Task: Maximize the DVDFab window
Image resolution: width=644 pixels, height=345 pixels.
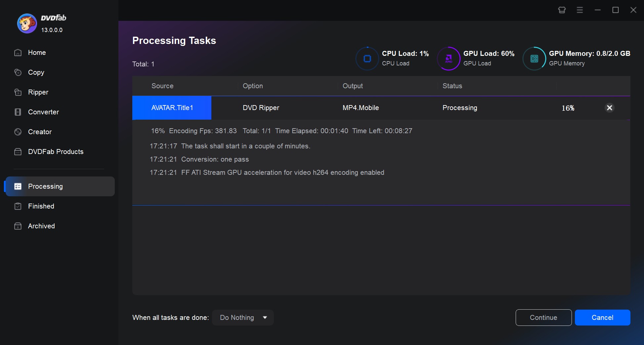Action: pyautogui.click(x=615, y=10)
